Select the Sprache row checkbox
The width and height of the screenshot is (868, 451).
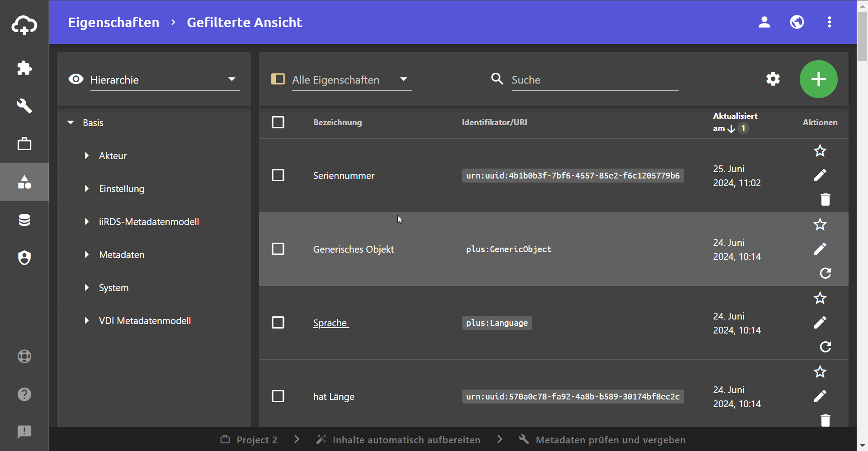click(x=278, y=323)
